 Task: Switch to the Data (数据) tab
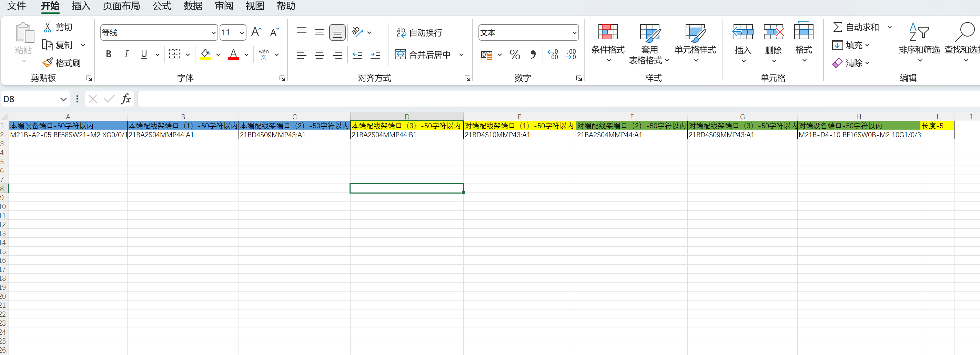193,6
